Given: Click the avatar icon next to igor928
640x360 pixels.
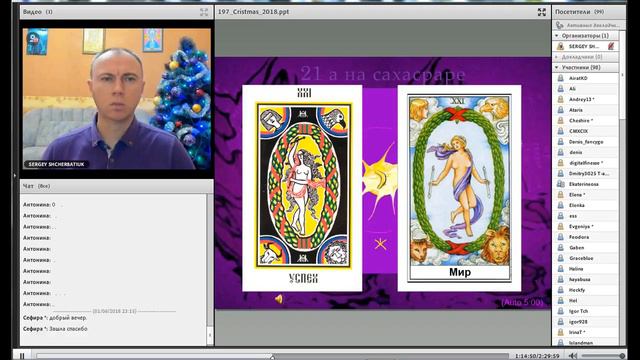Looking at the screenshot, I should click(x=560, y=322).
